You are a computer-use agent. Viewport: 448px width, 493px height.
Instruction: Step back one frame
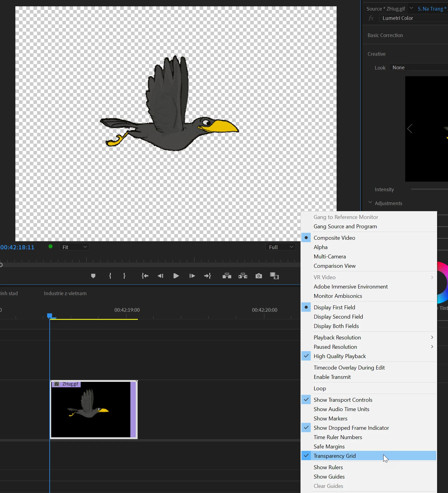pos(160,276)
